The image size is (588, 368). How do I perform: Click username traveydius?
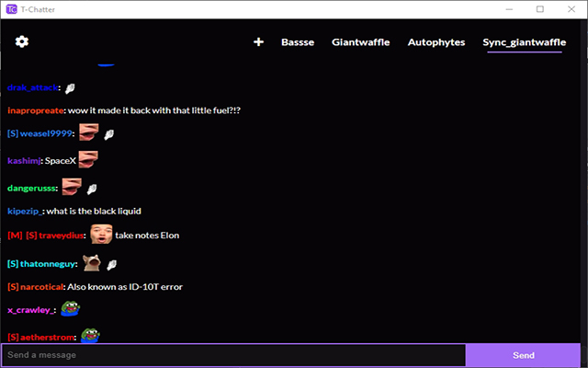(x=62, y=236)
